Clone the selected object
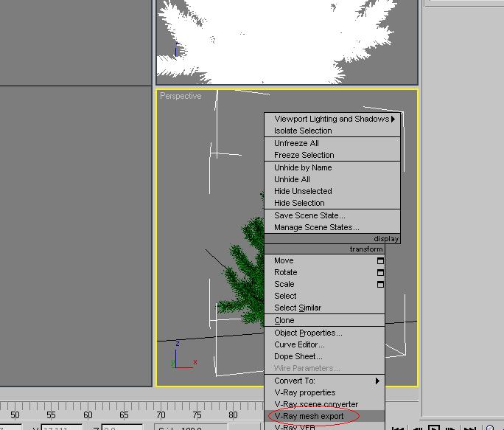 pyautogui.click(x=284, y=320)
